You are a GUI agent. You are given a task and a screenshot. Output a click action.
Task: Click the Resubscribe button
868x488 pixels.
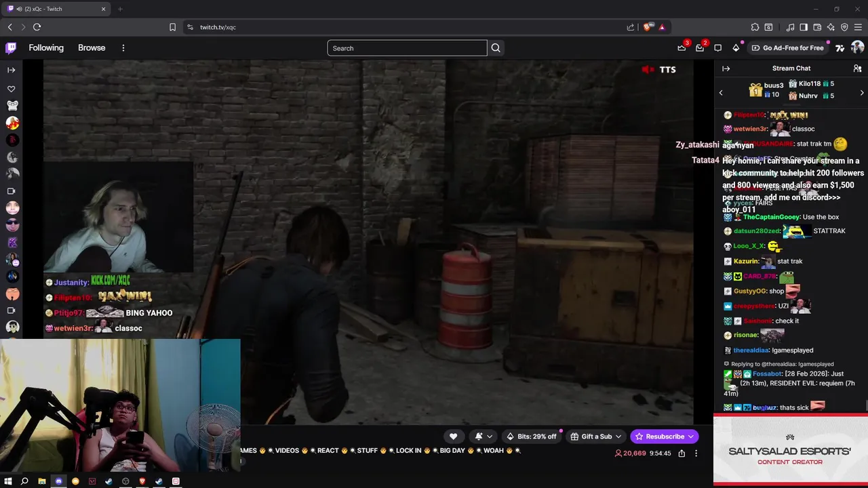[x=664, y=436]
